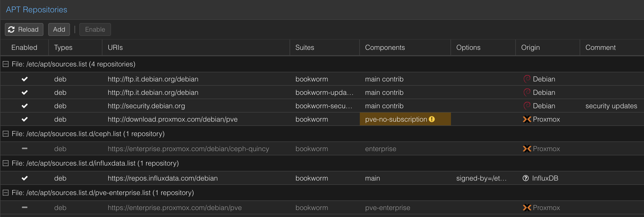Click the Add button
The height and width of the screenshot is (217, 644).
click(59, 29)
